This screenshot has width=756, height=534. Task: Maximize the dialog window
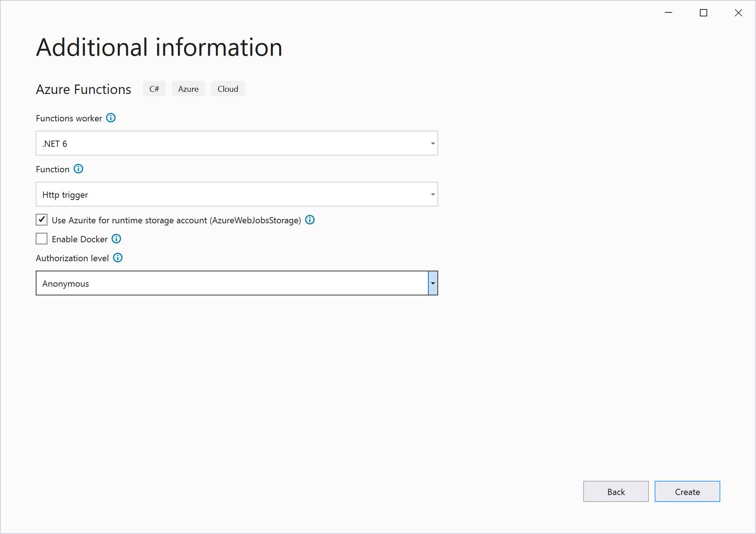click(x=704, y=13)
